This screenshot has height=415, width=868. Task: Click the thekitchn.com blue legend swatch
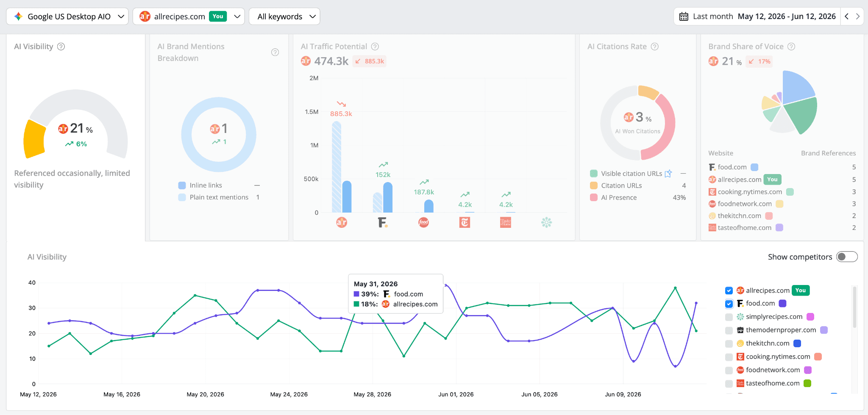(797, 343)
